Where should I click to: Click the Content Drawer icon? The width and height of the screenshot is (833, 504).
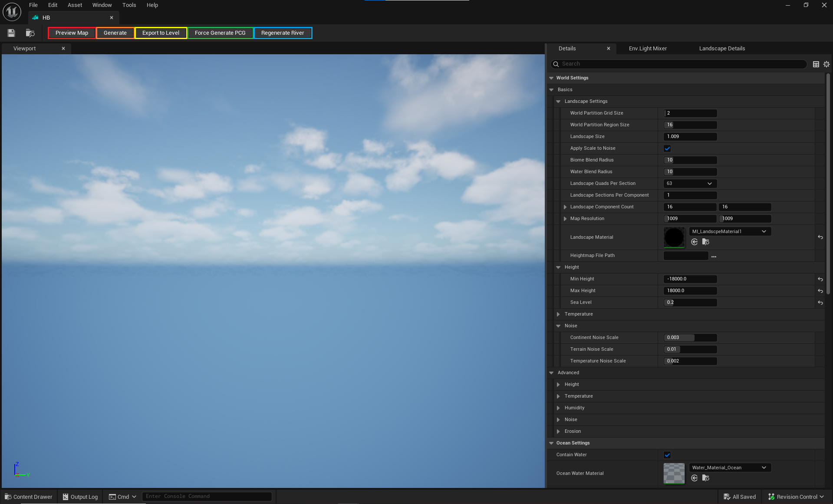click(8, 497)
